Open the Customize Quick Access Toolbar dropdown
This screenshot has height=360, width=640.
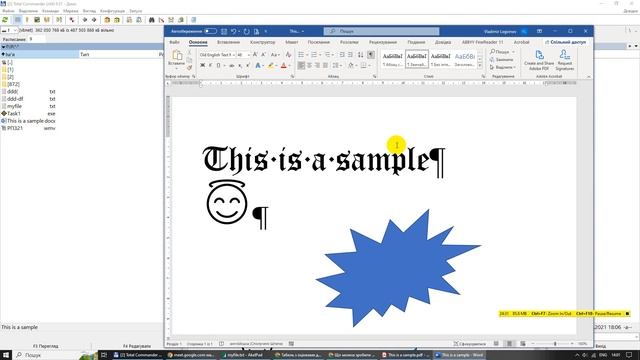[x=266, y=31]
